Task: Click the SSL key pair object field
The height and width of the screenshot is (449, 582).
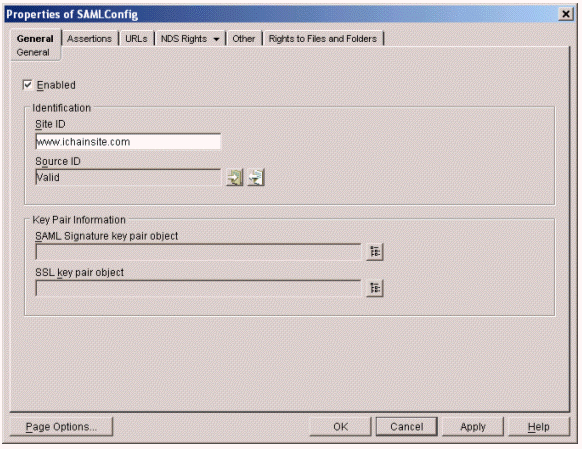Action: pyautogui.click(x=198, y=288)
